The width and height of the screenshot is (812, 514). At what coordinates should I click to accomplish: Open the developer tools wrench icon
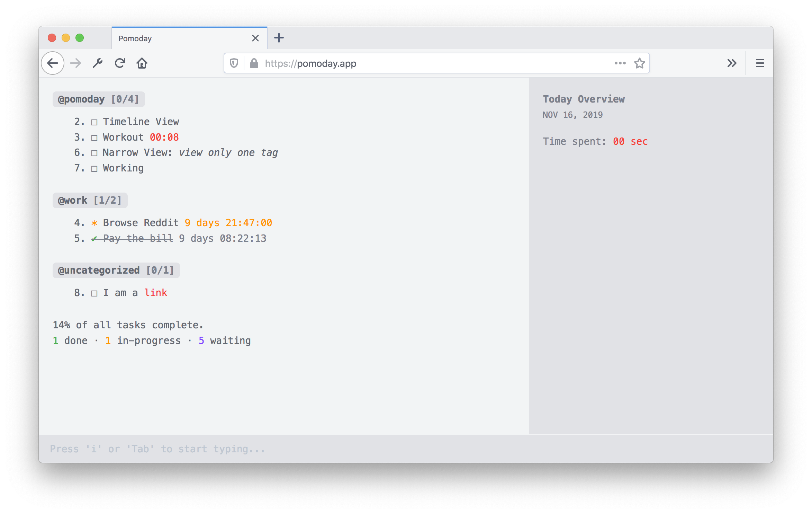(x=98, y=63)
